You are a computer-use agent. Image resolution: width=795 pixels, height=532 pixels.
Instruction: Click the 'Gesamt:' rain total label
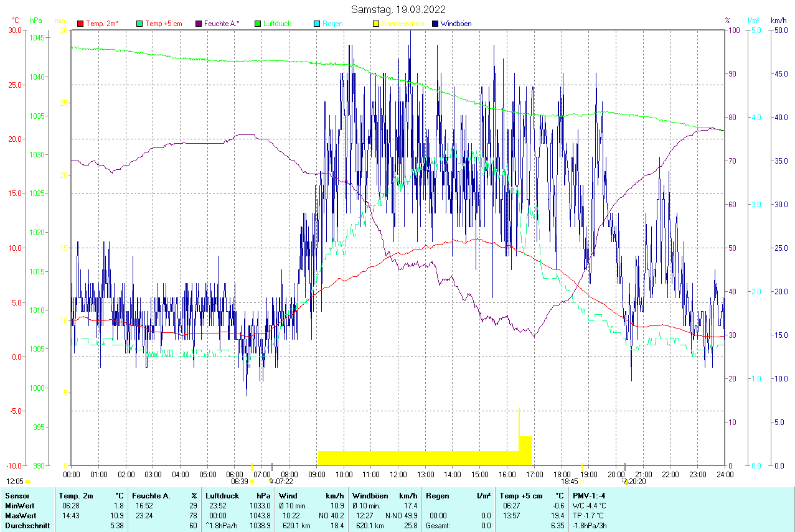tap(438, 526)
